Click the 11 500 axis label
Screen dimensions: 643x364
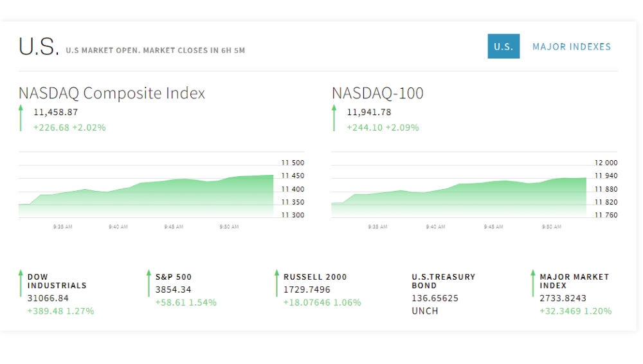coord(293,163)
